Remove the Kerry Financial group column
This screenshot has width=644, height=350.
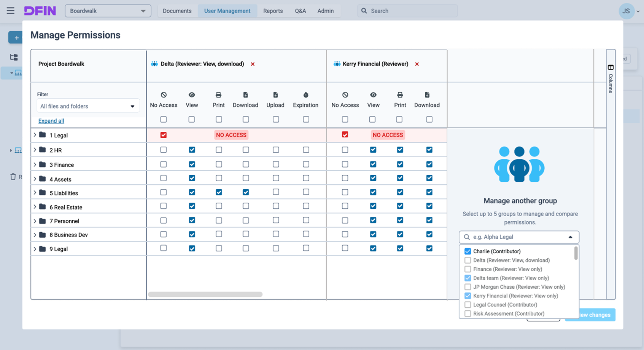click(x=417, y=64)
